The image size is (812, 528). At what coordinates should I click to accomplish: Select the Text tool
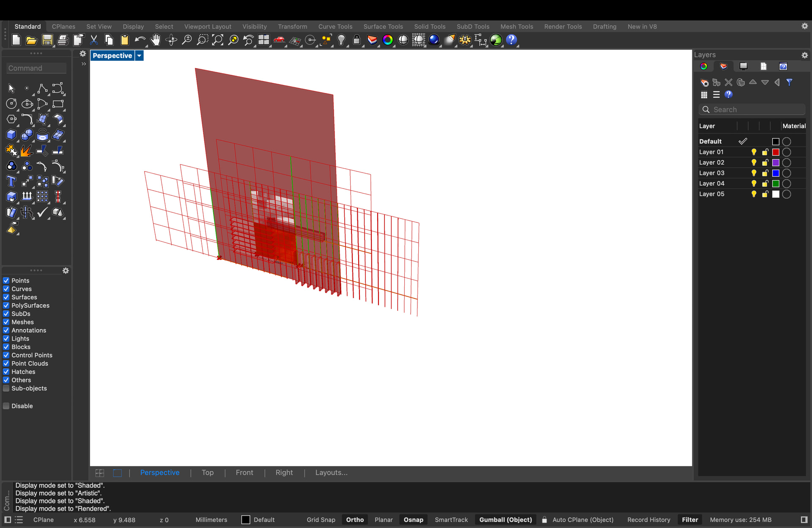coord(11,181)
